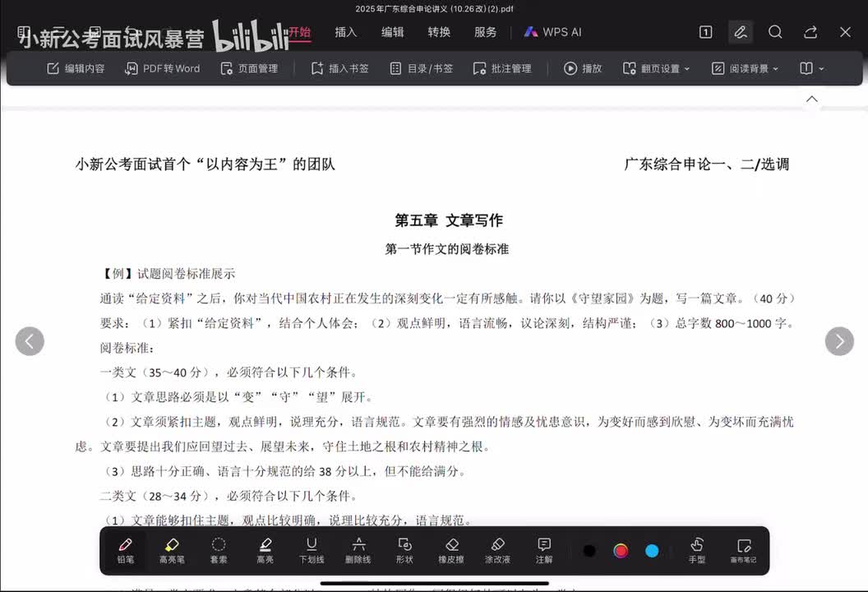This screenshot has height=592, width=868.
Task: Collapse the toolbar with the up chevron
Action: [811, 99]
